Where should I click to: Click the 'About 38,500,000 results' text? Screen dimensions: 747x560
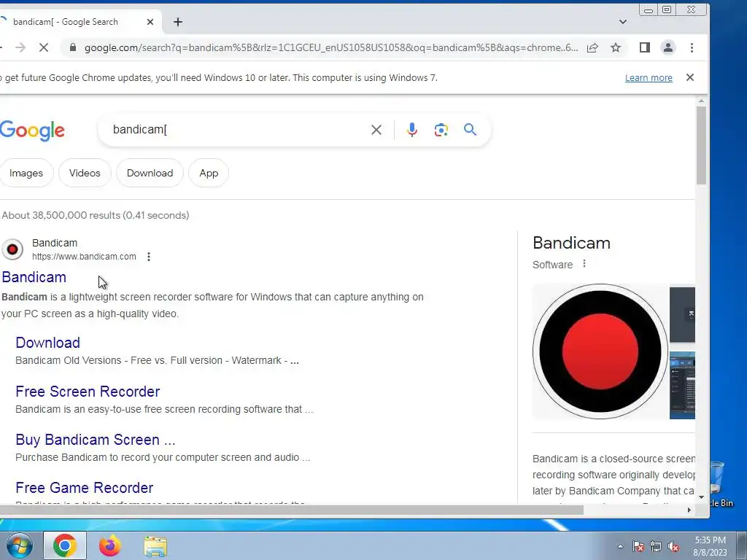(x=96, y=215)
